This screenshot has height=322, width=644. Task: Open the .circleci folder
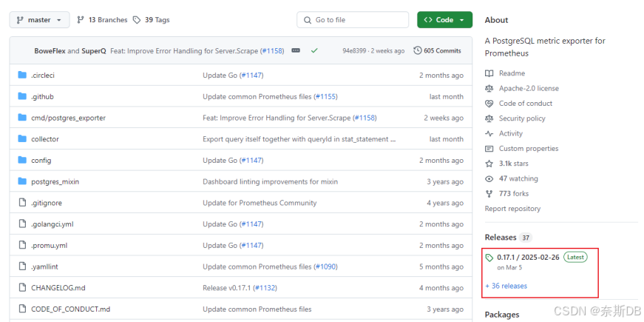click(x=43, y=76)
